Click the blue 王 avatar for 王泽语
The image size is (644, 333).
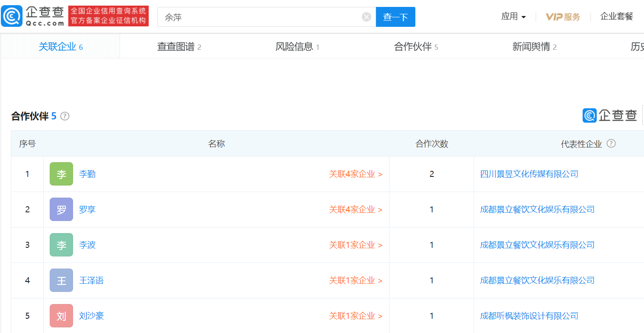61,280
